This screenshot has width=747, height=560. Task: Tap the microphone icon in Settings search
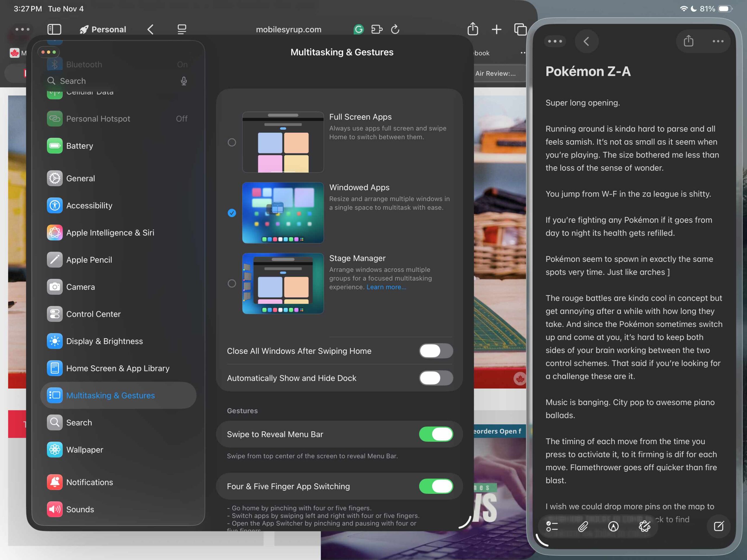pyautogui.click(x=183, y=81)
